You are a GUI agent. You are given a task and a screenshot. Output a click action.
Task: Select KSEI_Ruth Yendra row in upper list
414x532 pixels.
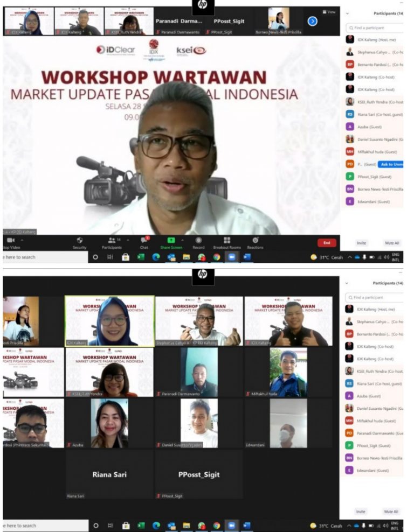point(374,102)
